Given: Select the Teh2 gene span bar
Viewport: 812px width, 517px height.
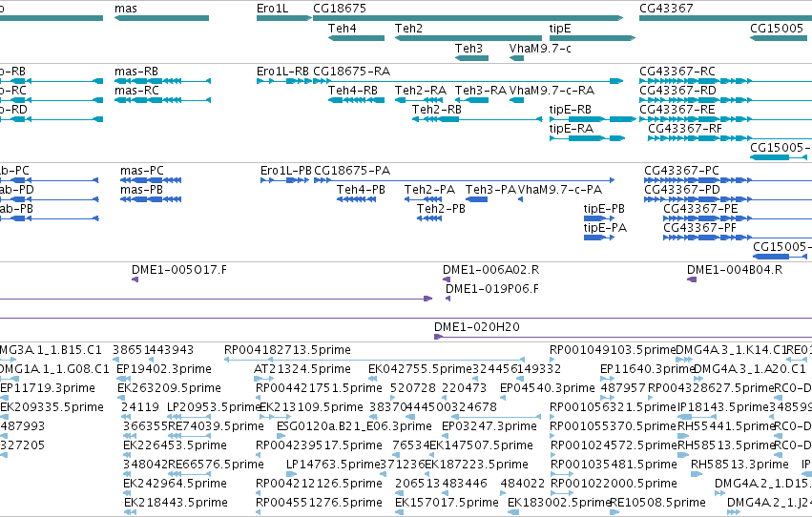Looking at the screenshot, I should [468, 38].
